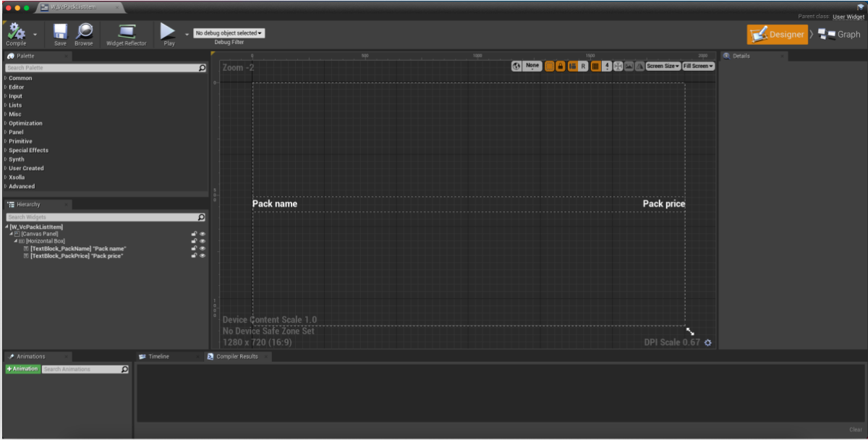The image size is (868, 440).
Task: Toggle grid snapping icon in viewport
Action: (x=596, y=66)
